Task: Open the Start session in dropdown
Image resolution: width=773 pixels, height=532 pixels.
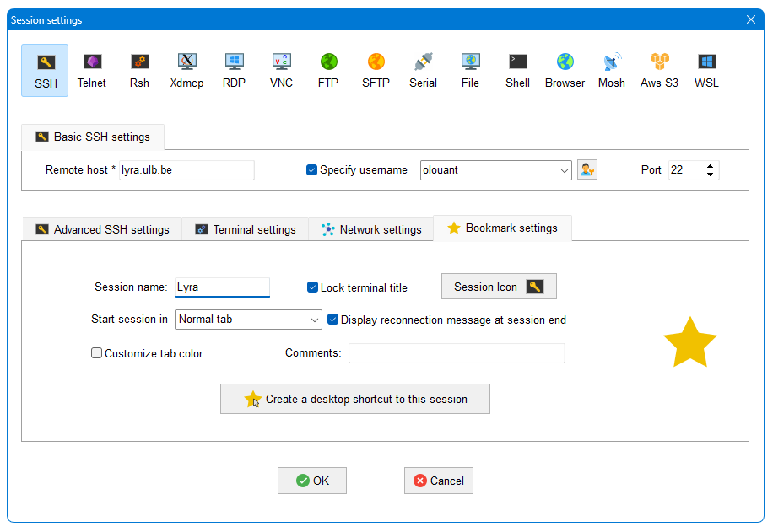Action: tap(314, 320)
